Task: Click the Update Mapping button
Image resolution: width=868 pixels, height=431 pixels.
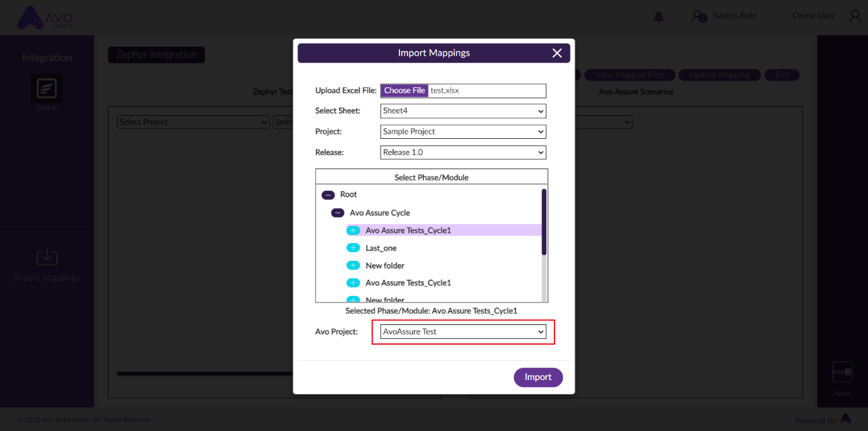Action: click(719, 75)
